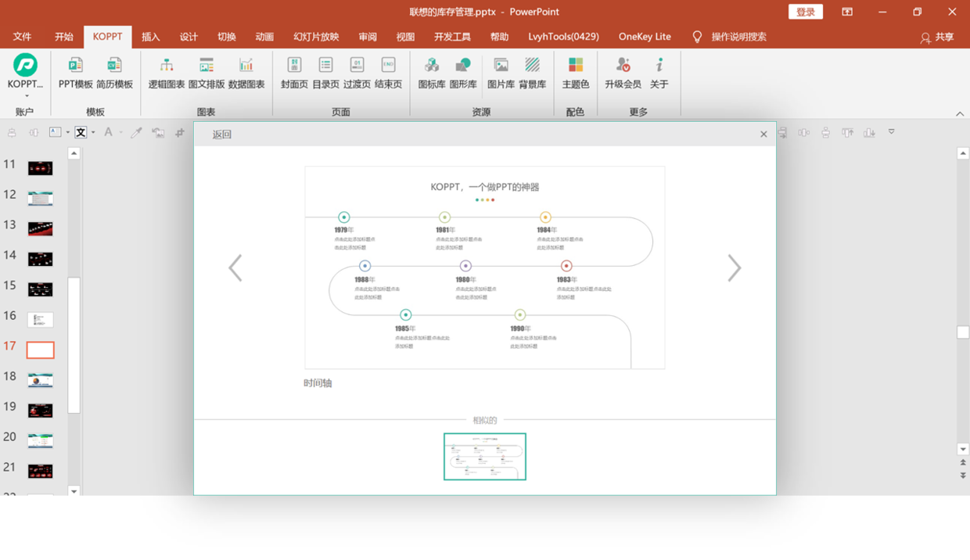Insert a 结束页 ending page
This screenshot has width=970, height=560.
pos(388,72)
